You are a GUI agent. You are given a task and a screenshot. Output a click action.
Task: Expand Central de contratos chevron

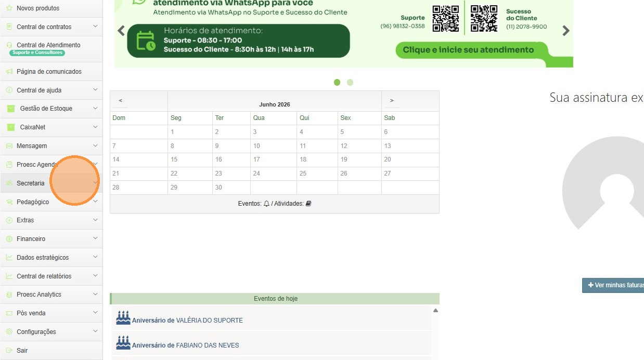tap(95, 26)
